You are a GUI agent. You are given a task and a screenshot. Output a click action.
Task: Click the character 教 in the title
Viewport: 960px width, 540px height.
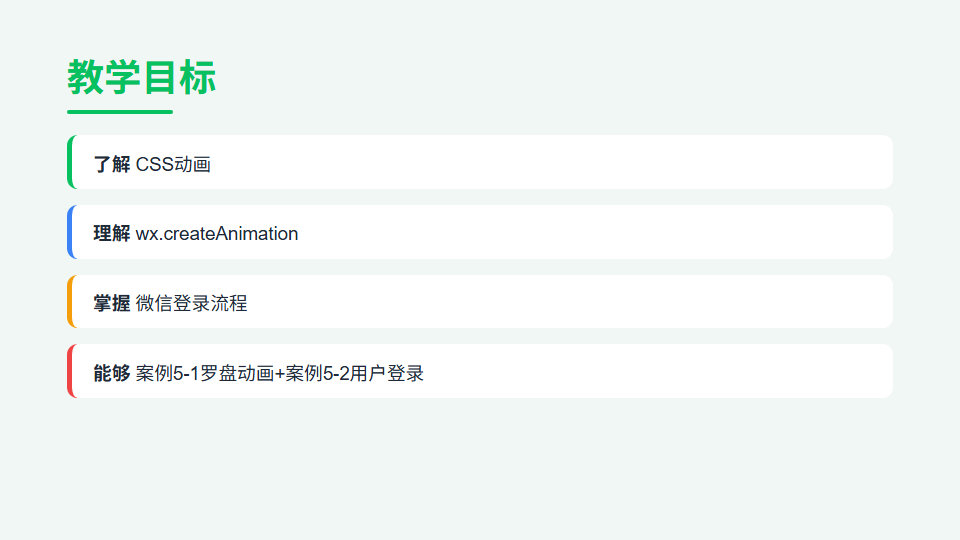click(86, 78)
